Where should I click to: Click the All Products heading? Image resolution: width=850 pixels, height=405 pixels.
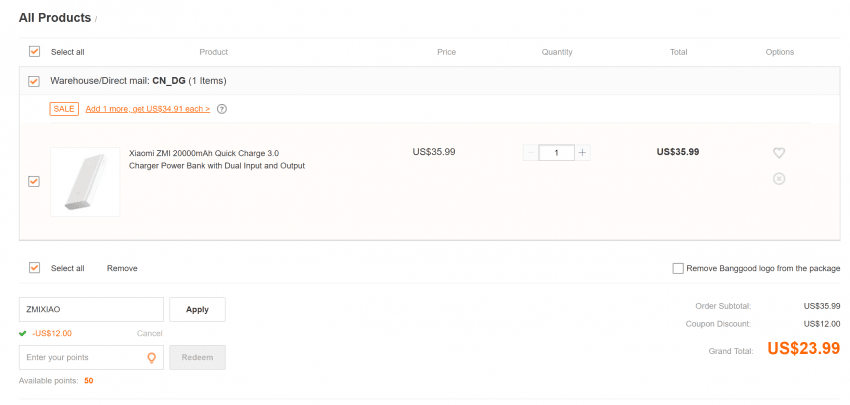pyautogui.click(x=55, y=18)
